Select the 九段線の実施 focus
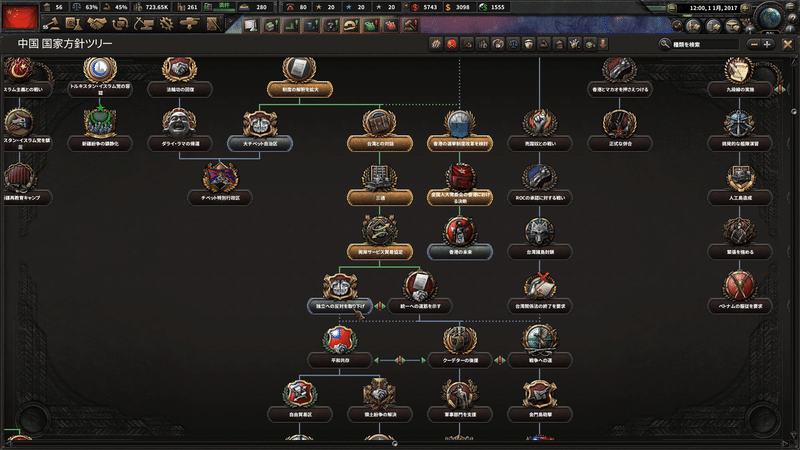The width and height of the screenshot is (800, 450). [x=740, y=78]
